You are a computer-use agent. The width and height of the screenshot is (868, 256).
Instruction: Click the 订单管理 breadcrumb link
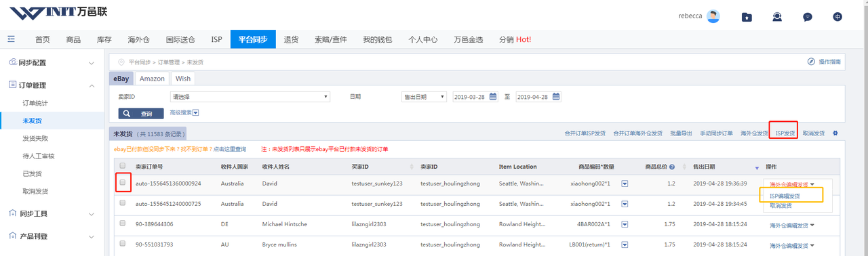click(x=170, y=62)
